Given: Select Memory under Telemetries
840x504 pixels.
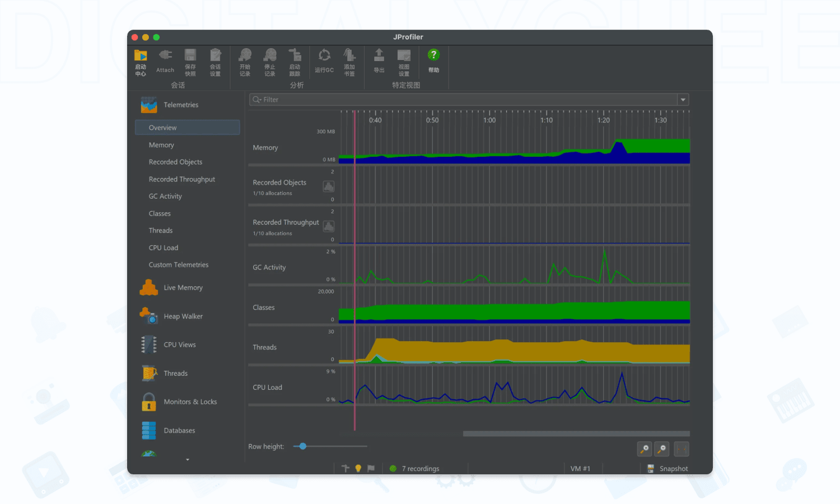Looking at the screenshot, I should (x=161, y=145).
